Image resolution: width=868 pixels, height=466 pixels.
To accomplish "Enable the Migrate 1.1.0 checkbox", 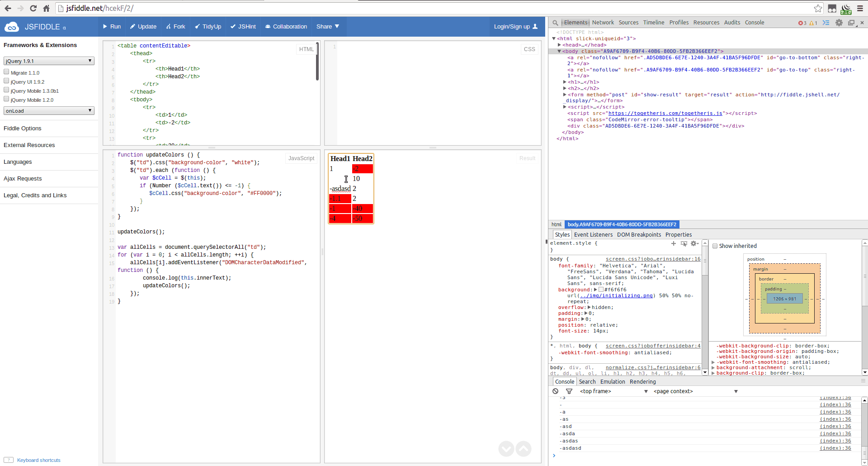I will tap(6, 71).
